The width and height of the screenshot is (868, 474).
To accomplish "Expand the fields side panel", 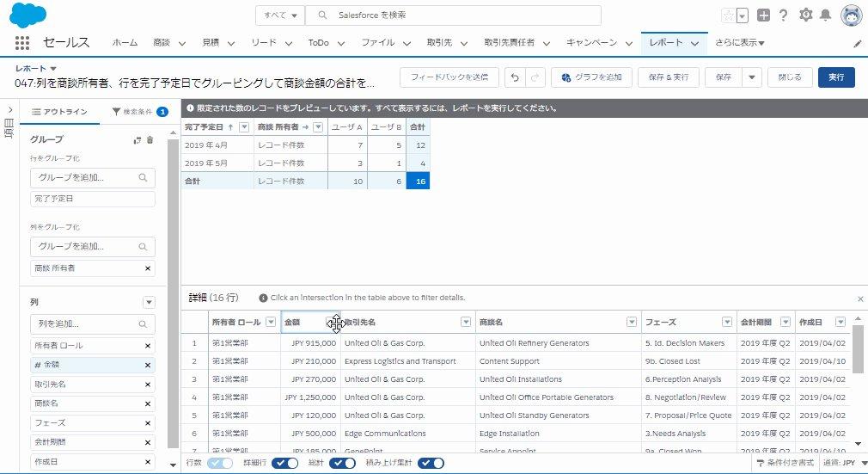I will tap(10, 110).
